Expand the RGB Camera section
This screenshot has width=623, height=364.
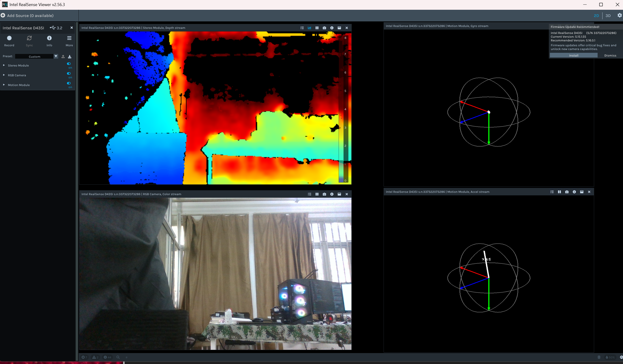pyautogui.click(x=4, y=75)
